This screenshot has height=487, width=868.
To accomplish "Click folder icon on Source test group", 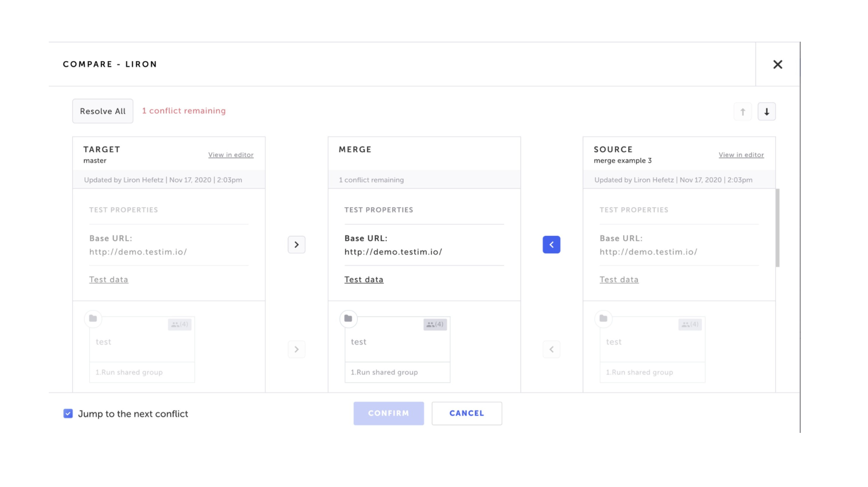I will 603,318.
